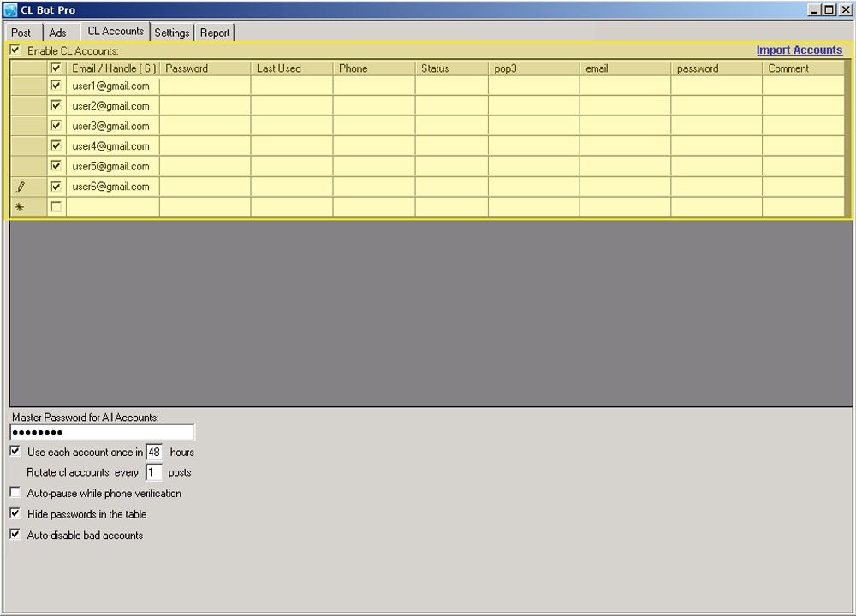Uncheck the user1@gmail.com account checkbox
This screenshot has height=616, width=856.
click(x=56, y=86)
